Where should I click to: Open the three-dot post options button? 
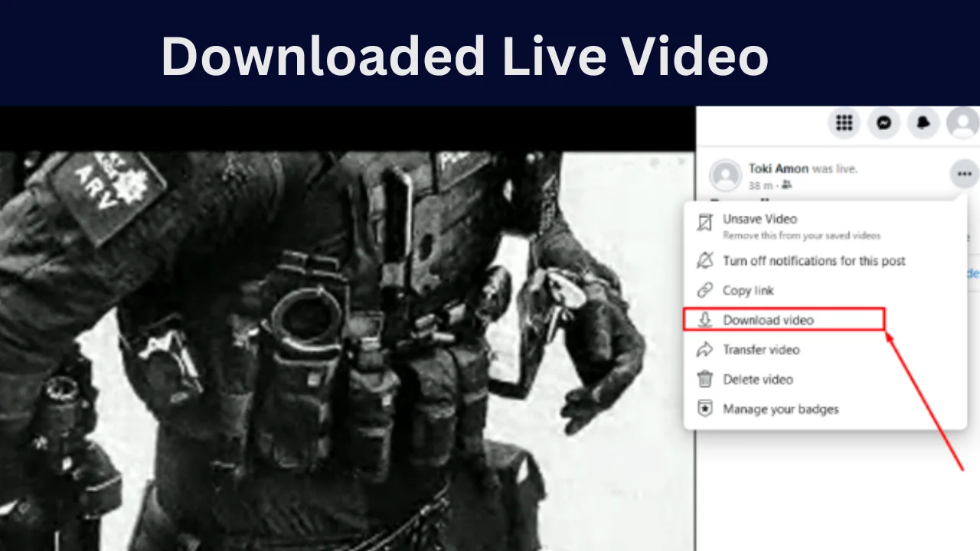(964, 174)
